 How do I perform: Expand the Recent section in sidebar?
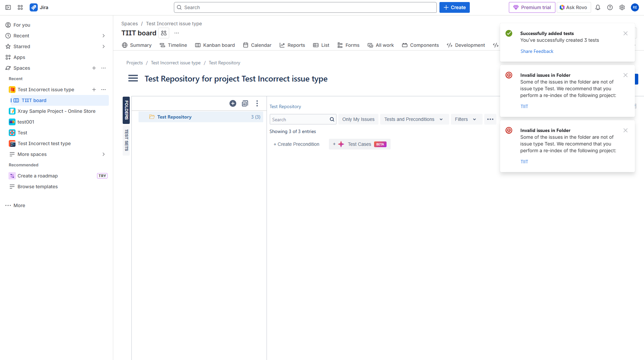pyautogui.click(x=103, y=36)
